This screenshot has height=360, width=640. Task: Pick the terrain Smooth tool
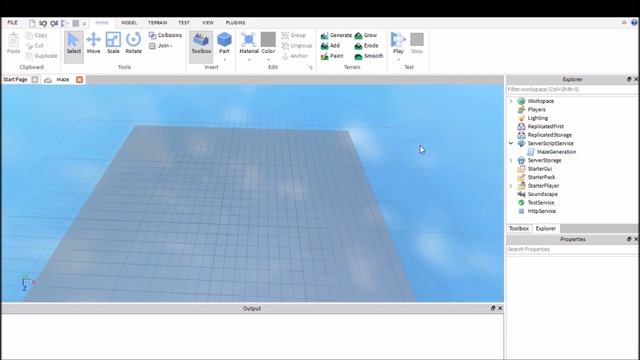coord(369,56)
